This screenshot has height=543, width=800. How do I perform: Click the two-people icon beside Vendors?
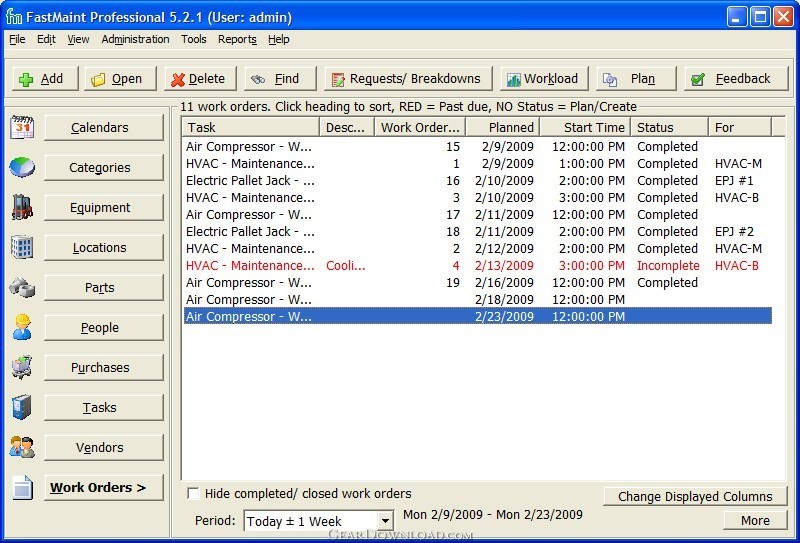[22, 447]
